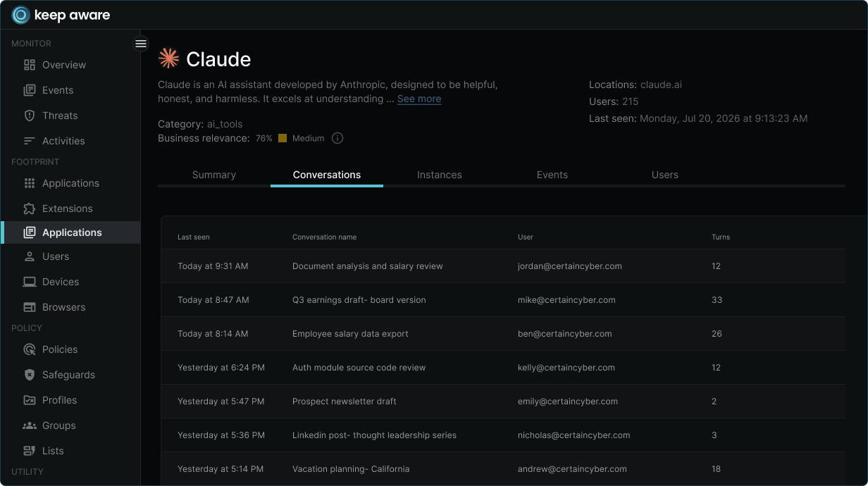Sort by Conversation name column header
This screenshot has height=486, width=868.
click(x=324, y=237)
